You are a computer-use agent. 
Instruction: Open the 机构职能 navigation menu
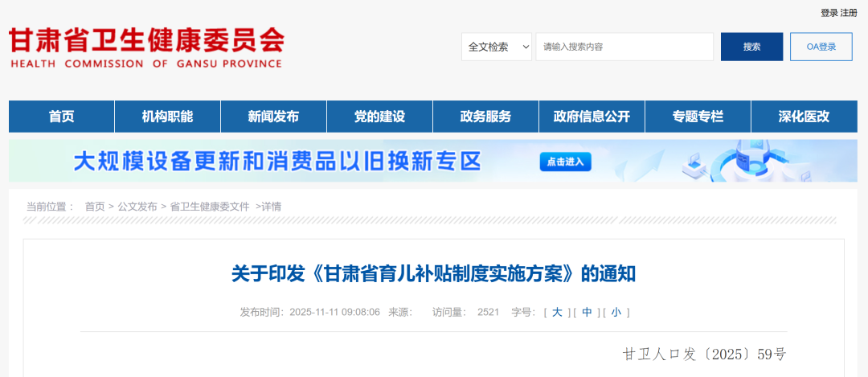coord(167,117)
